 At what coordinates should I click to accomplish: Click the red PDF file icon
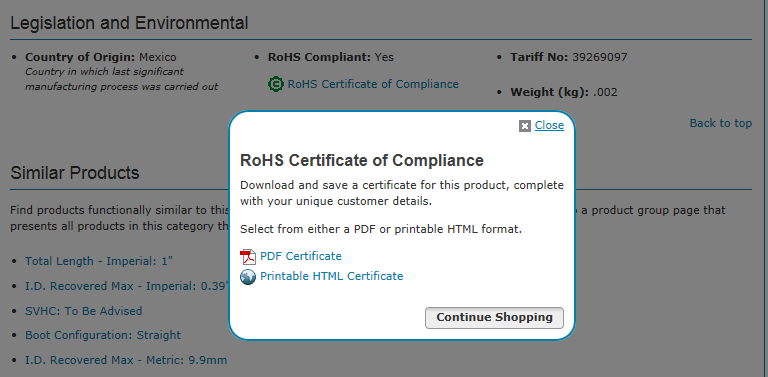click(248, 257)
